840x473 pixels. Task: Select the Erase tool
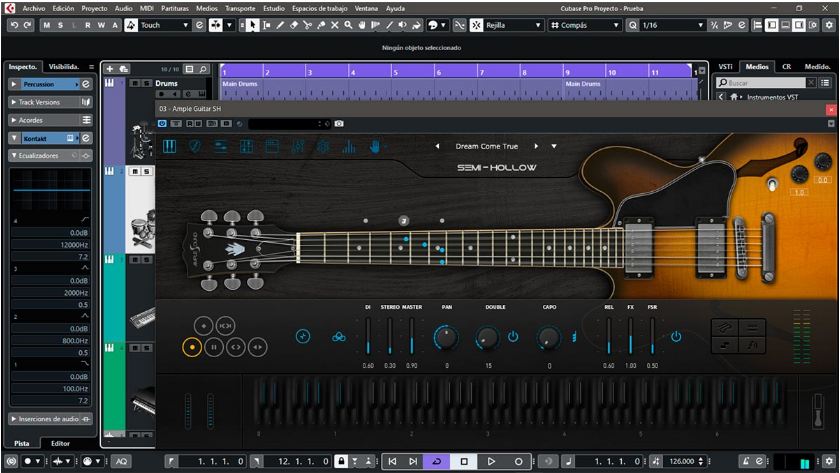(x=294, y=25)
